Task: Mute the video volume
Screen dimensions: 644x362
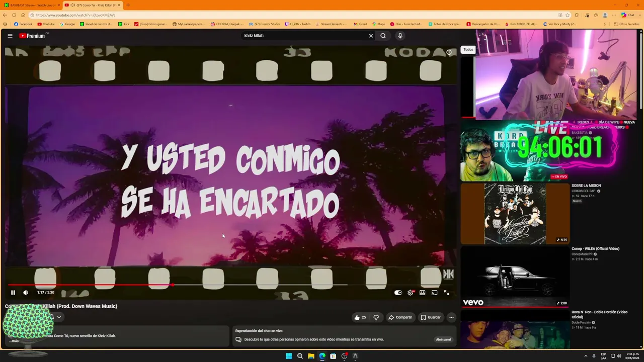Action: pos(26,293)
